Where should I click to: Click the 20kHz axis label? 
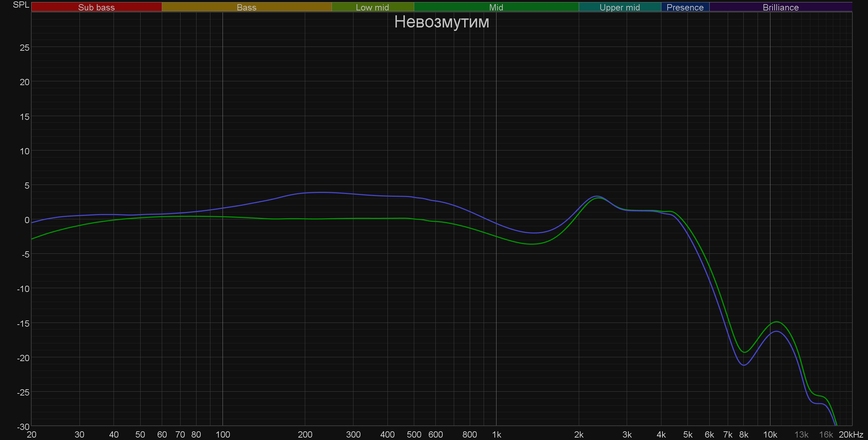(851, 434)
